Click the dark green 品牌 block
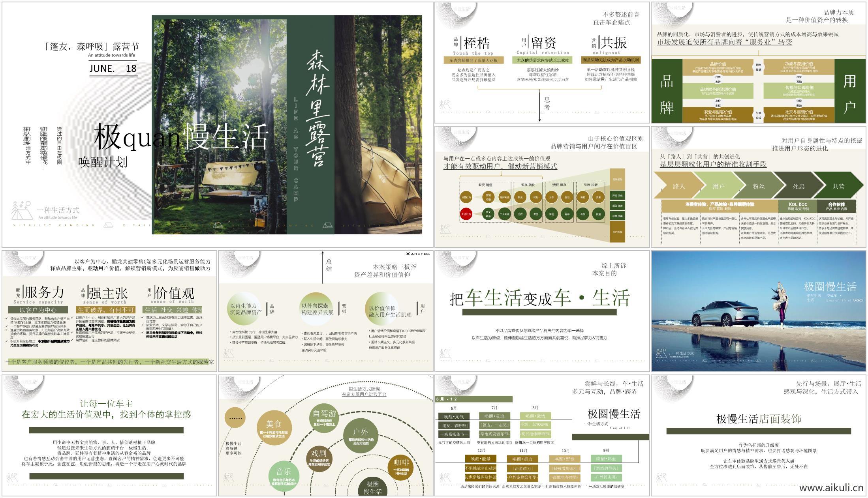 tap(667, 91)
